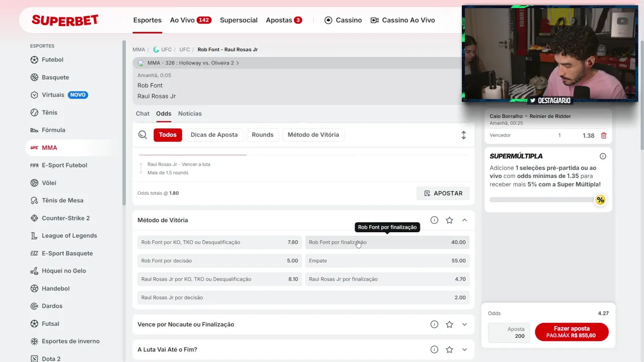Open the Esportes top menu
The height and width of the screenshot is (362, 644).
click(x=147, y=20)
